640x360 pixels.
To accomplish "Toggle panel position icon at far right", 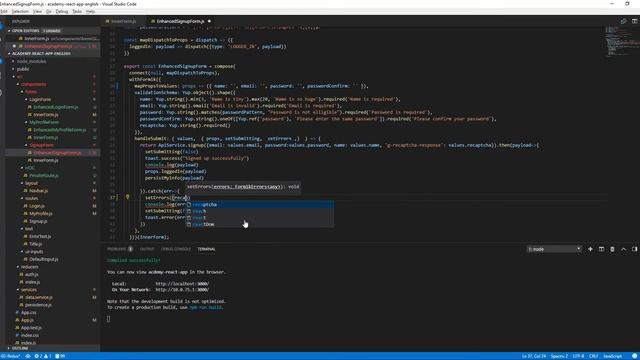I will pyautogui.click(x=635, y=249).
